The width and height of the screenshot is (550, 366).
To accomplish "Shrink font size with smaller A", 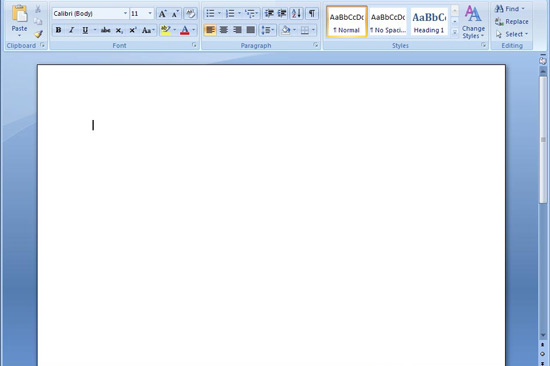I will [175, 14].
